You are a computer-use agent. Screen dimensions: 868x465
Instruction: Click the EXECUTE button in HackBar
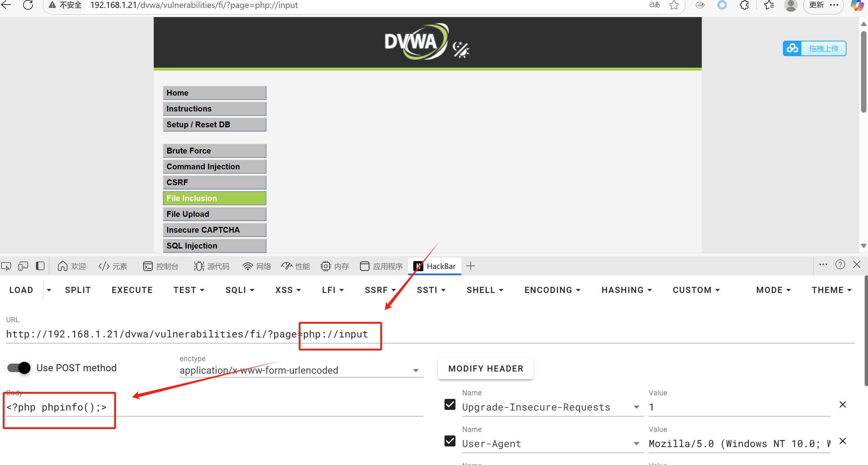[x=132, y=290]
